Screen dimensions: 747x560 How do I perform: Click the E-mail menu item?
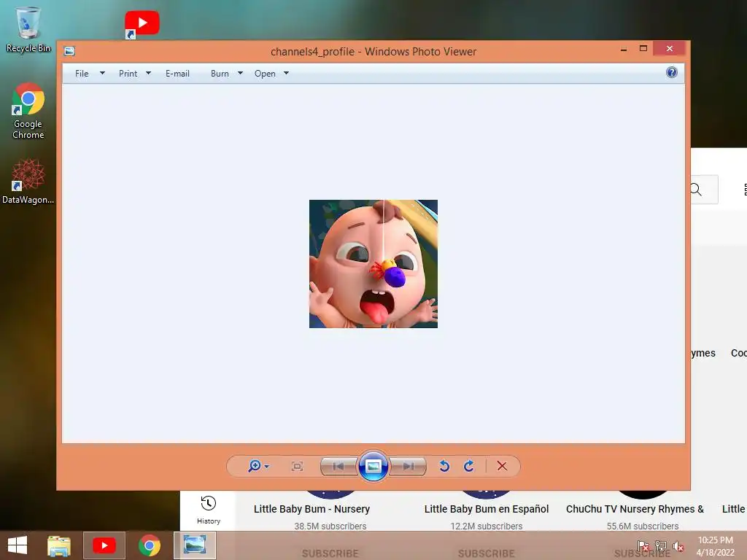click(x=178, y=74)
